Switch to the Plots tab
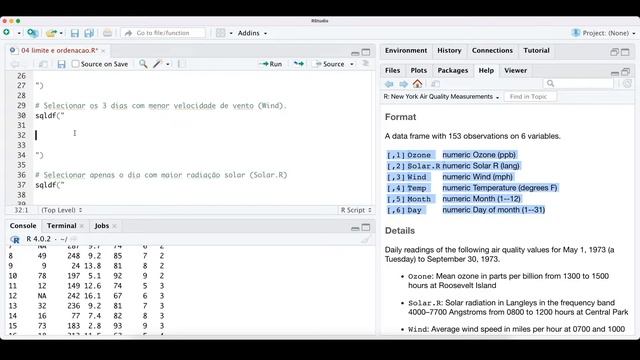The height and width of the screenshot is (360, 640). point(418,70)
